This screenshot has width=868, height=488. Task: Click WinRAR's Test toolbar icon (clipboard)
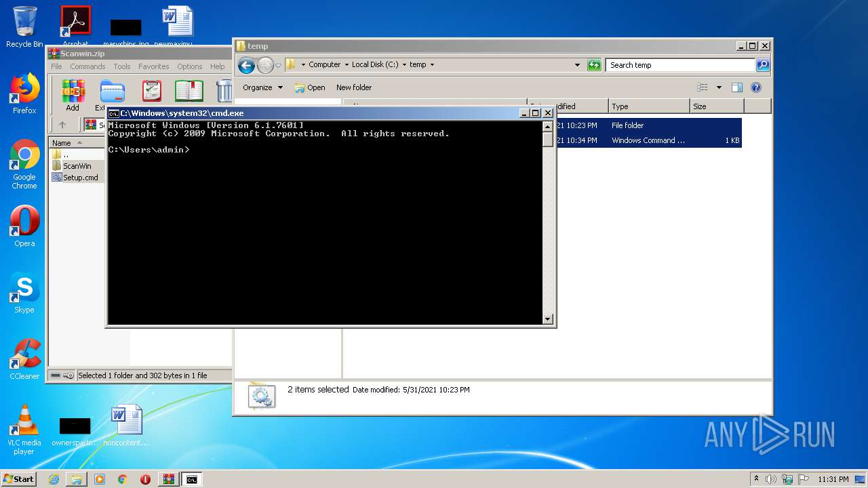pos(151,91)
